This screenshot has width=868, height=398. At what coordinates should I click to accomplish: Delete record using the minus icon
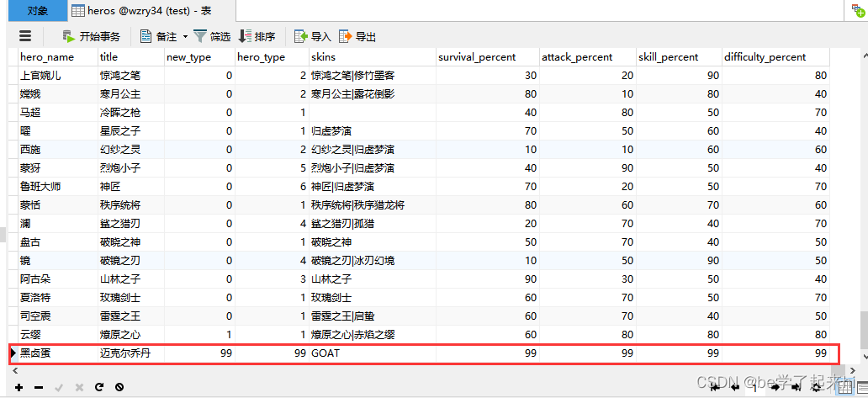coord(38,388)
